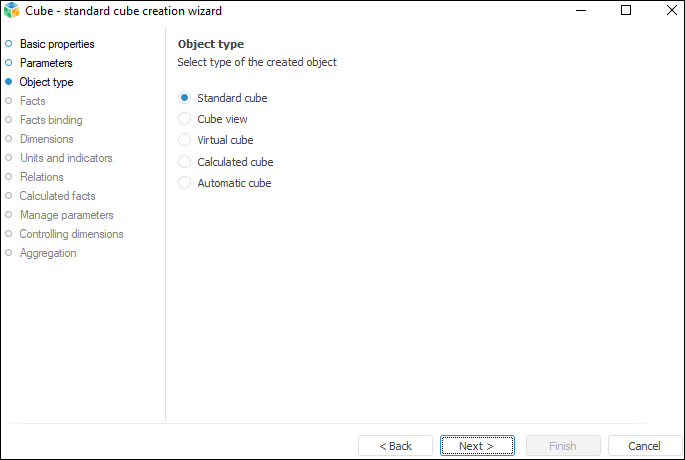This screenshot has height=460, width=685.
Task: Open Units and indicators step
Action: [66, 158]
